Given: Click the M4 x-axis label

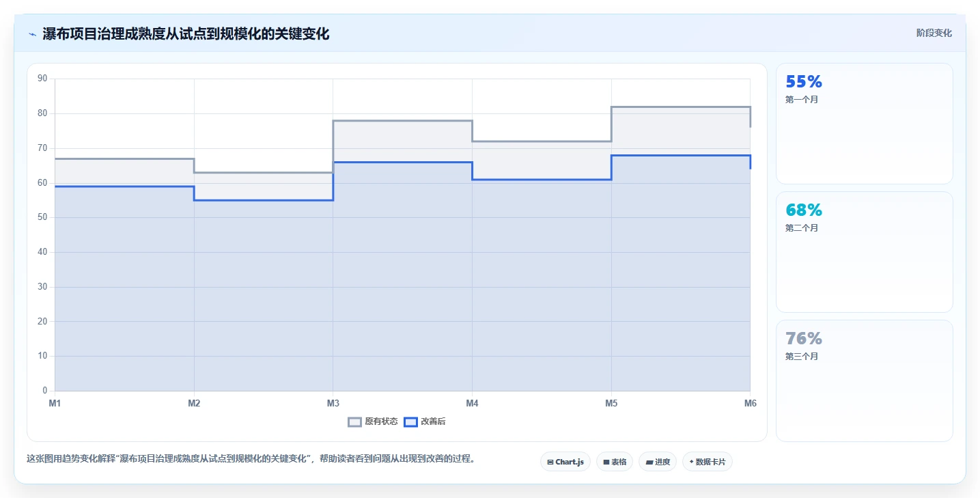Looking at the screenshot, I should coord(472,403).
